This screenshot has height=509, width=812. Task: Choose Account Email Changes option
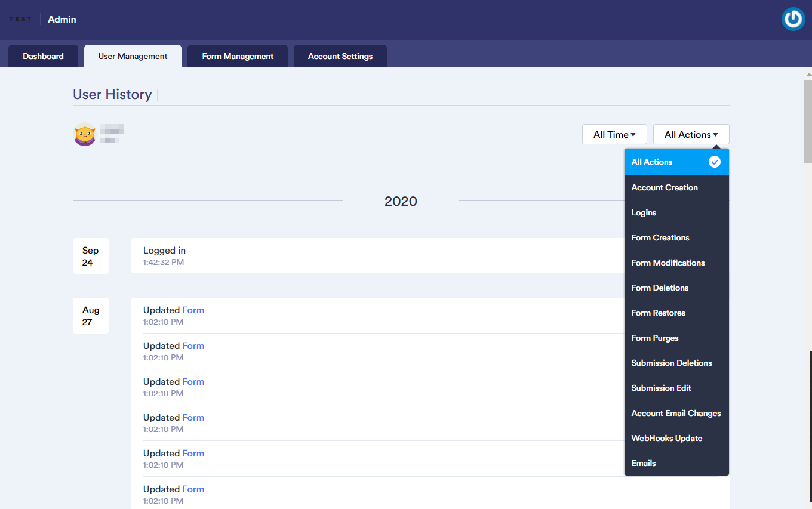(x=676, y=413)
